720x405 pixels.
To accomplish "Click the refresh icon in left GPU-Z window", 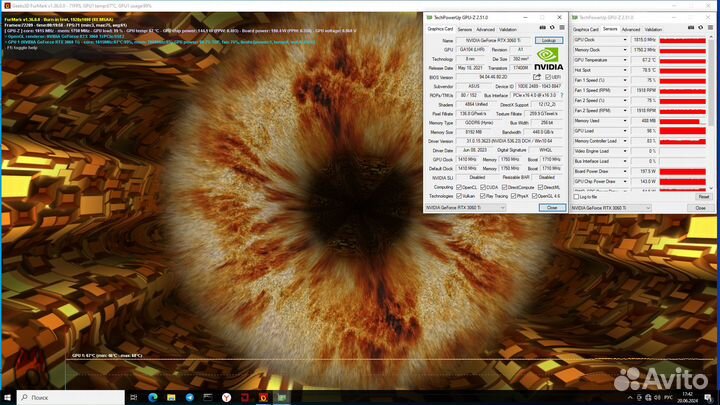I will coord(552,28).
